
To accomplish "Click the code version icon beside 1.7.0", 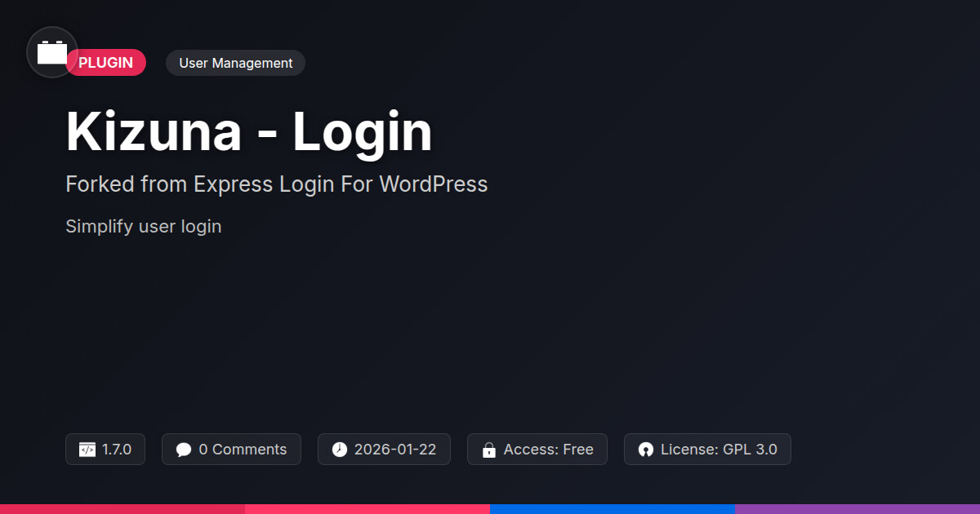I will click(87, 450).
